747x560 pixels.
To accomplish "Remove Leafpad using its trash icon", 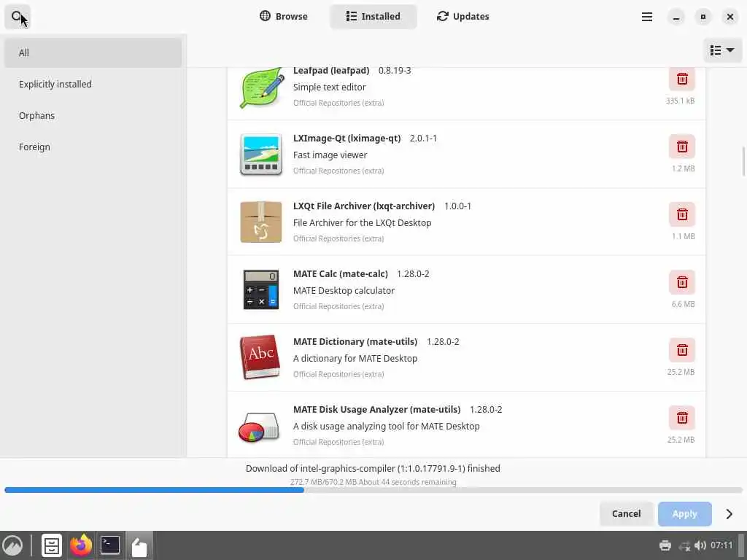I will (x=682, y=79).
